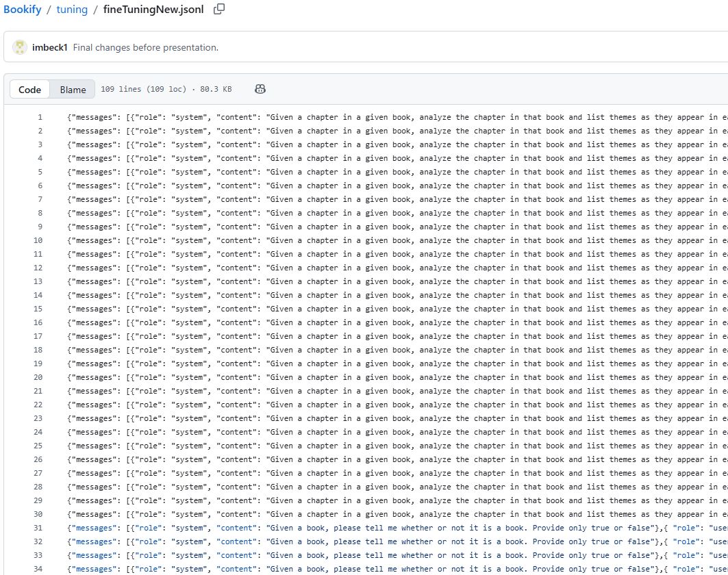Image resolution: width=728 pixels, height=575 pixels.
Task: Select line number 20
Action: [x=38, y=377]
